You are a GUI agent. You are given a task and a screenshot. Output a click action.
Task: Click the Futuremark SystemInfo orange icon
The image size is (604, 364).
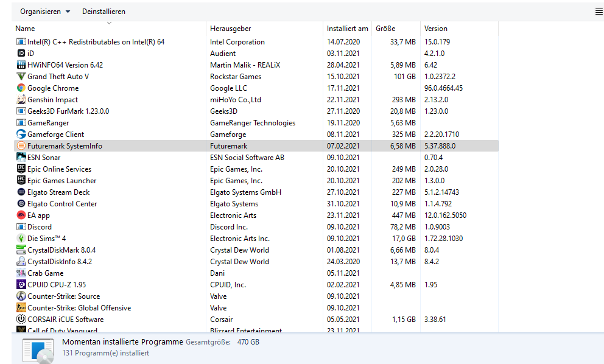[x=21, y=145]
